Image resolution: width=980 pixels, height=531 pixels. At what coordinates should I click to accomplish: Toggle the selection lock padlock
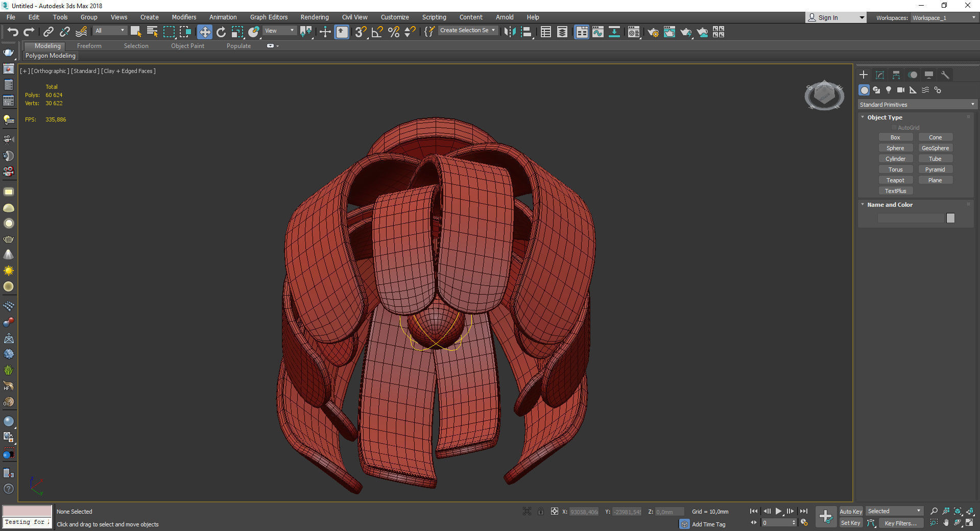pos(540,511)
